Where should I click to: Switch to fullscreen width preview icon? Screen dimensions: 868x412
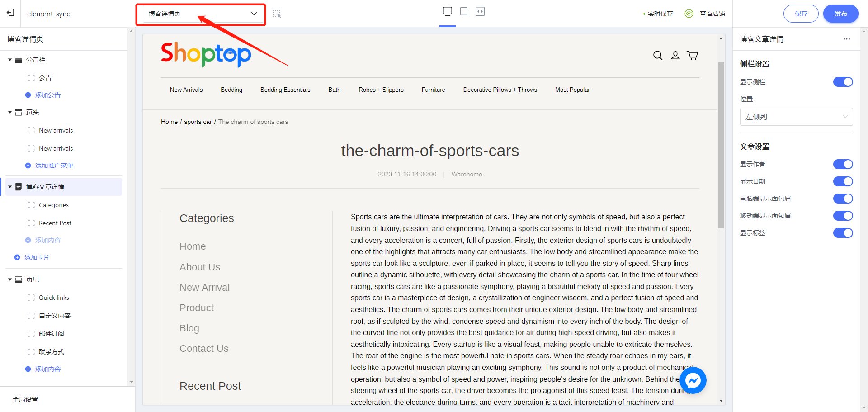(x=480, y=11)
